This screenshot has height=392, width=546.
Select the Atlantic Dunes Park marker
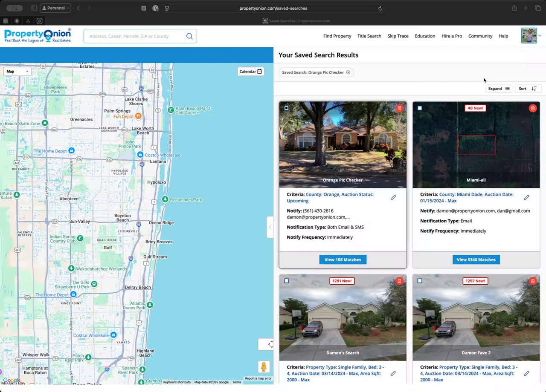tap(150, 305)
